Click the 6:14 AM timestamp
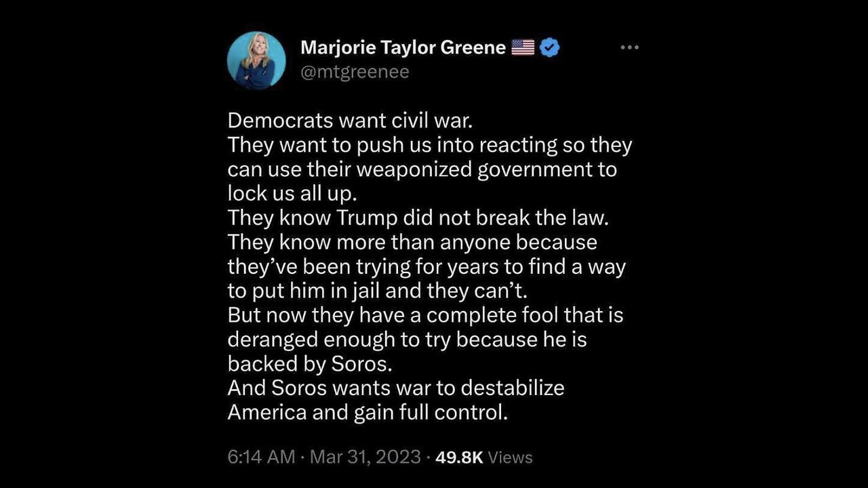The width and height of the screenshot is (868, 488). (261, 457)
